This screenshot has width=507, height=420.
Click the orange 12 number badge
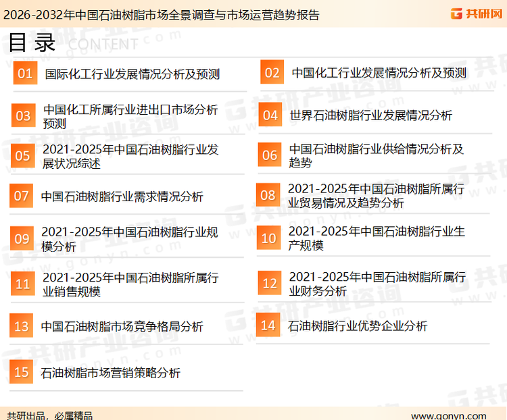coord(270,283)
